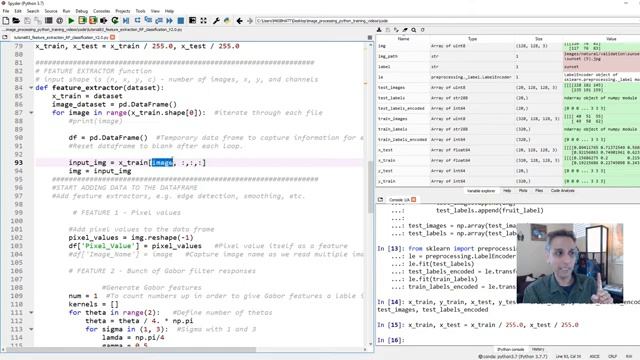Run selection or current line icon

pos(104,20)
